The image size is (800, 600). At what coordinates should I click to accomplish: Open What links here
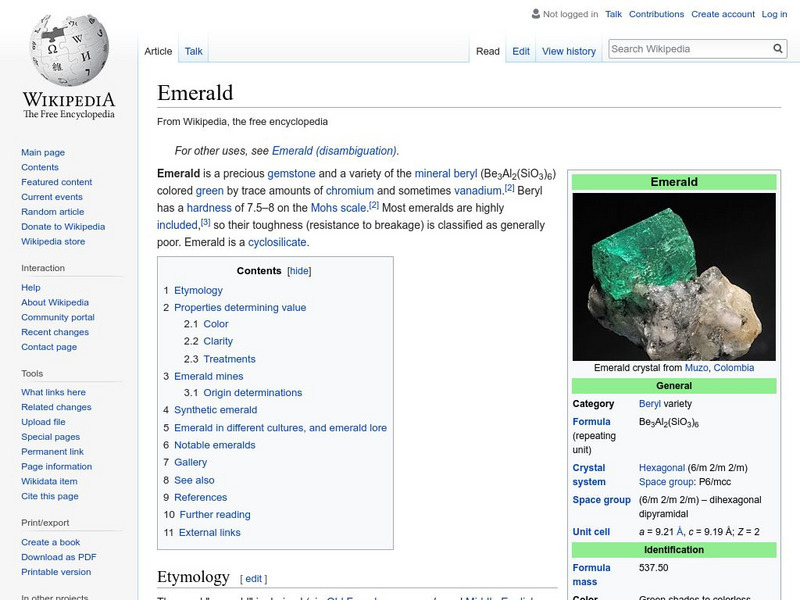click(x=53, y=392)
